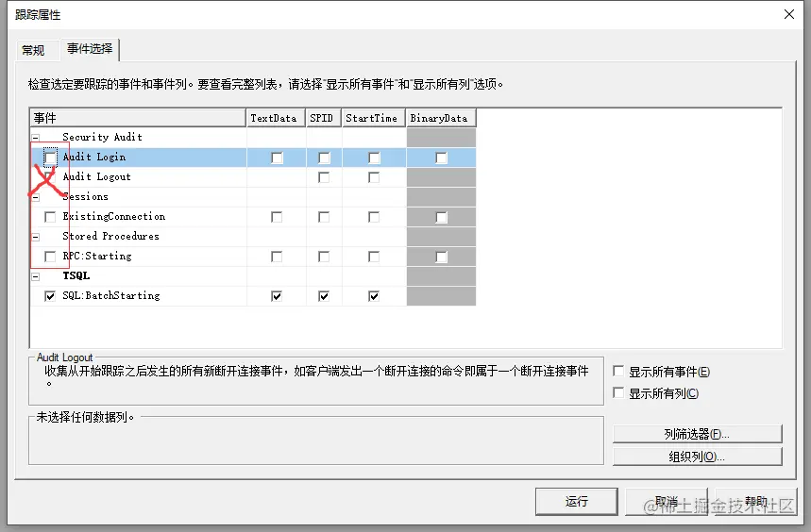The width and height of the screenshot is (811, 532).
Task: Click the Stored Procedures category name
Action: click(110, 236)
